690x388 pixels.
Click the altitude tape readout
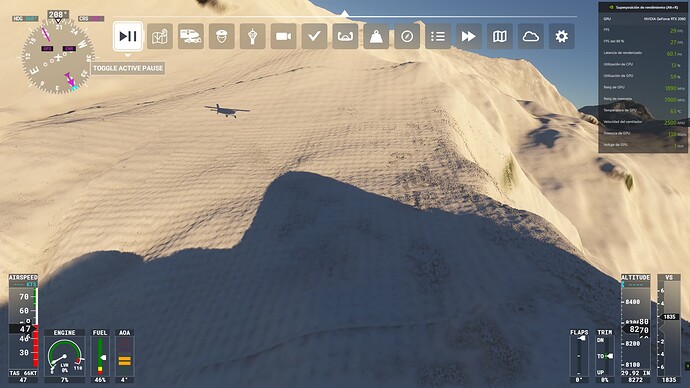click(x=635, y=329)
